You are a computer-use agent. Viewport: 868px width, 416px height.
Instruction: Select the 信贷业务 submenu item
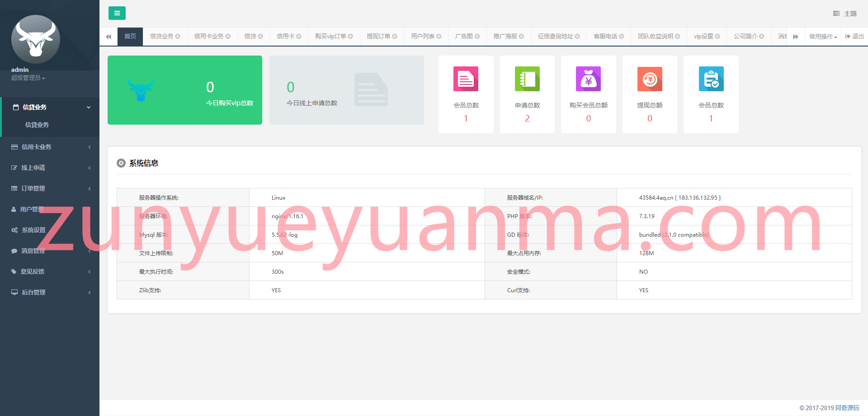tap(37, 125)
